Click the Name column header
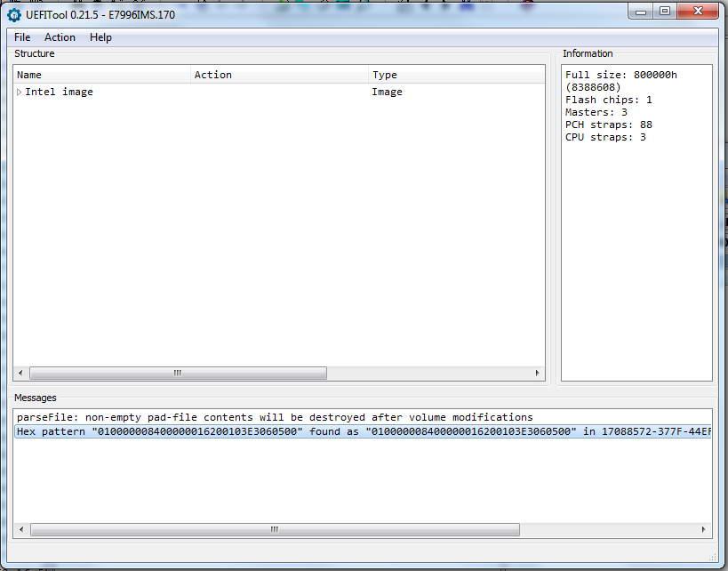Viewport: 728px width, 571px height. click(x=102, y=75)
